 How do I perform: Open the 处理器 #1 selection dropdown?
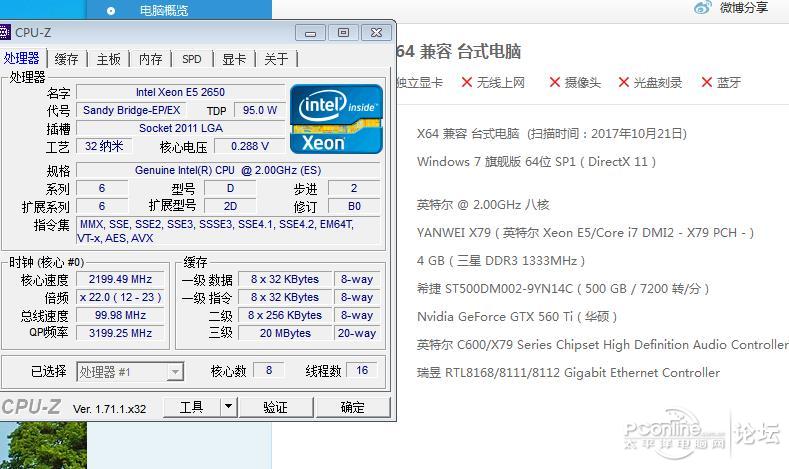tap(130, 372)
